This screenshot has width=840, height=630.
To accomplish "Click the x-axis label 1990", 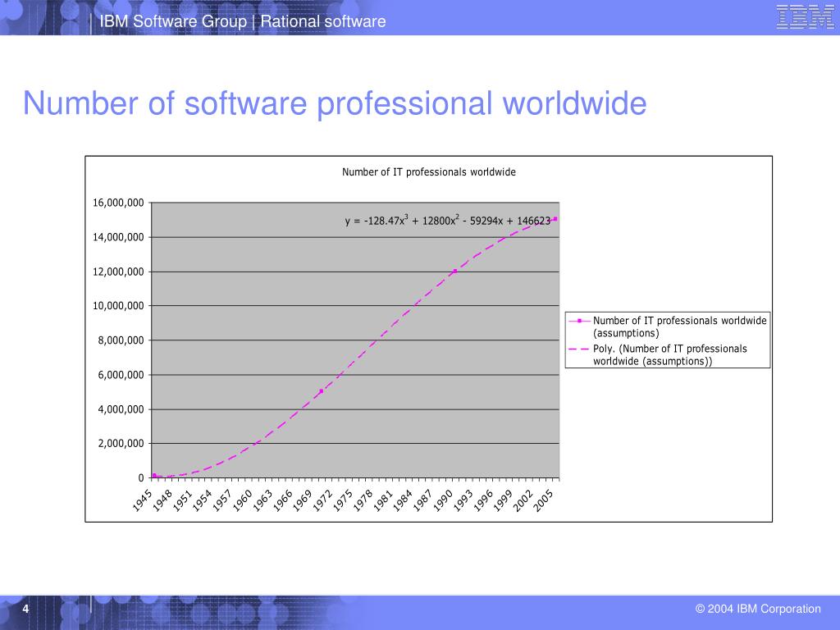I will (443, 501).
